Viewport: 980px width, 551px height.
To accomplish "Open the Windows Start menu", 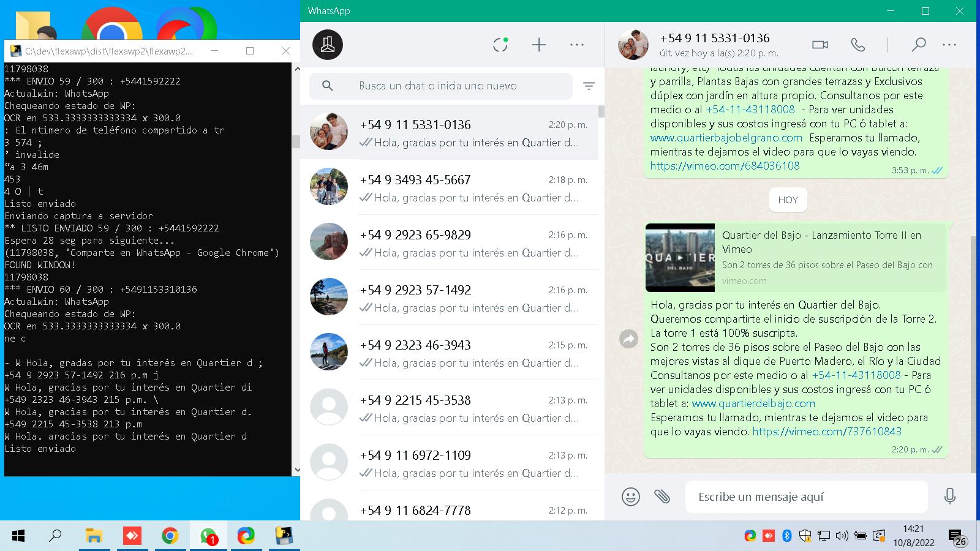I will coord(18,536).
